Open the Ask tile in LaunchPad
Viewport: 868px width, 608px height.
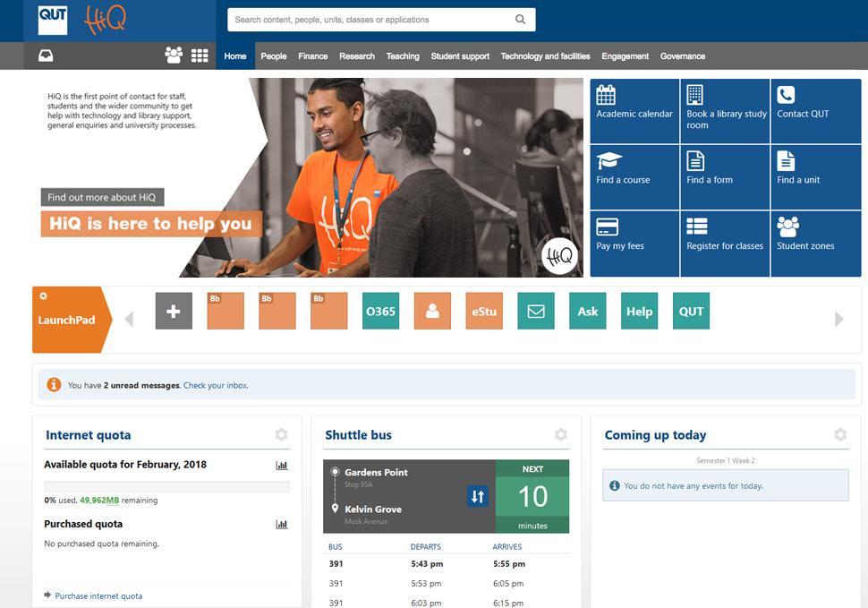click(587, 311)
